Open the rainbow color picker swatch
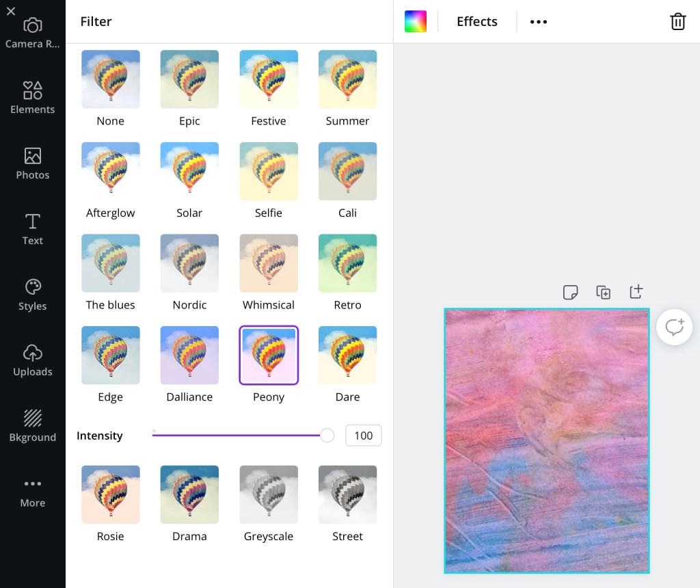Screen dimensions: 700x588 tap(416, 21)
